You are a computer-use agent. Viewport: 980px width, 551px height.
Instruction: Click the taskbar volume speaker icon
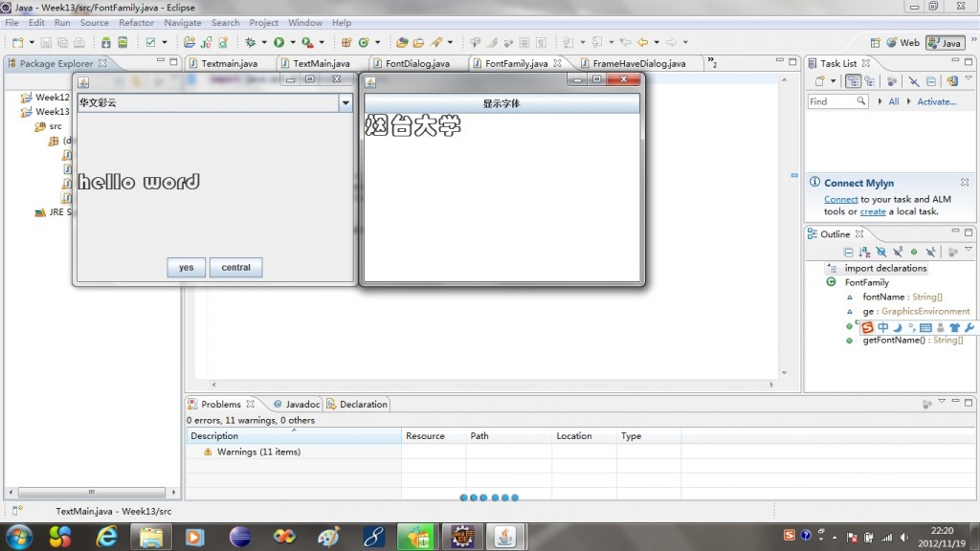(x=904, y=538)
